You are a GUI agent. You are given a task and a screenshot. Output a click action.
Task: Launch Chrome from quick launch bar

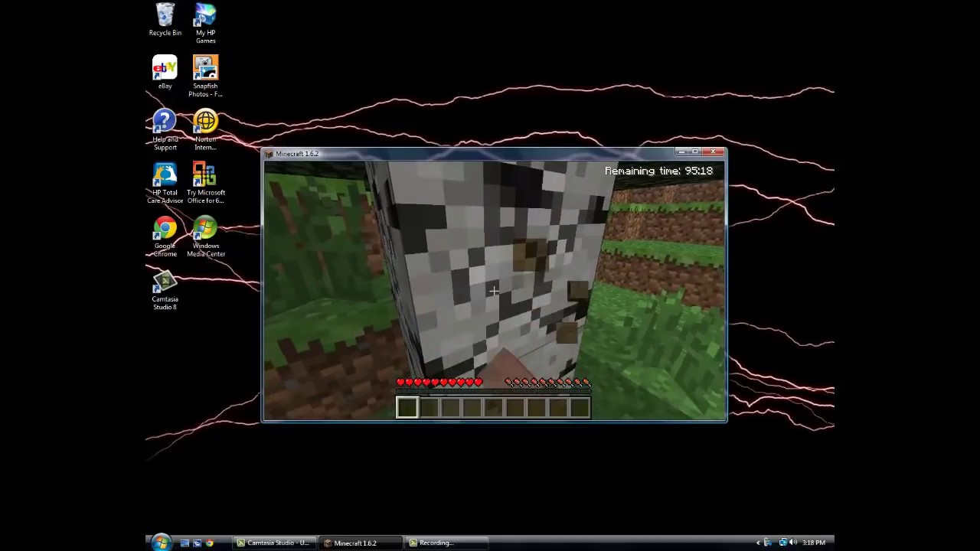[209, 543]
